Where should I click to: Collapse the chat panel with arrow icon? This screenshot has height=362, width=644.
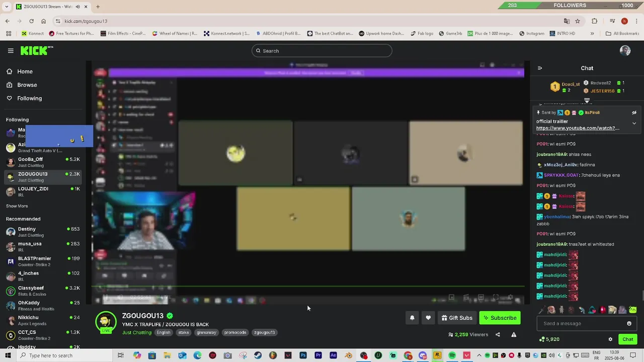tap(540, 68)
